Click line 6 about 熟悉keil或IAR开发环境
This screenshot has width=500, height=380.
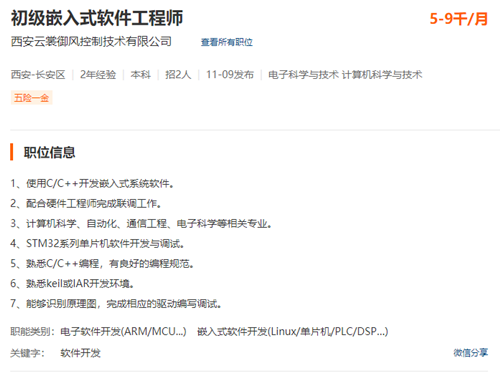click(x=72, y=284)
